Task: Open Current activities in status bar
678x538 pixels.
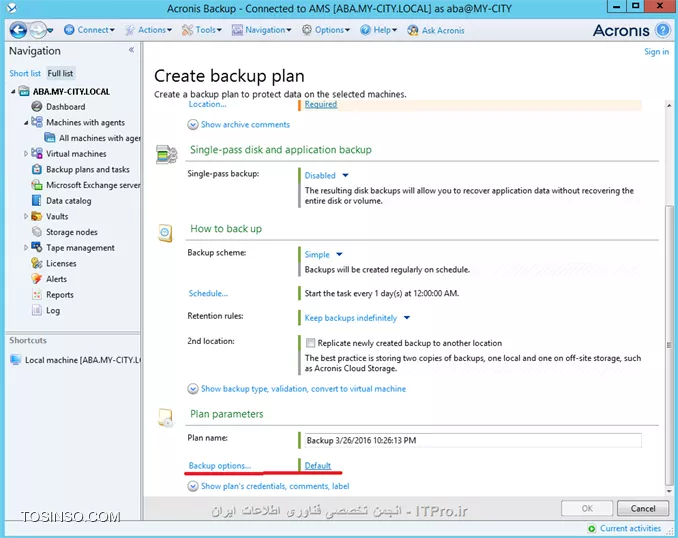Action: click(630, 528)
